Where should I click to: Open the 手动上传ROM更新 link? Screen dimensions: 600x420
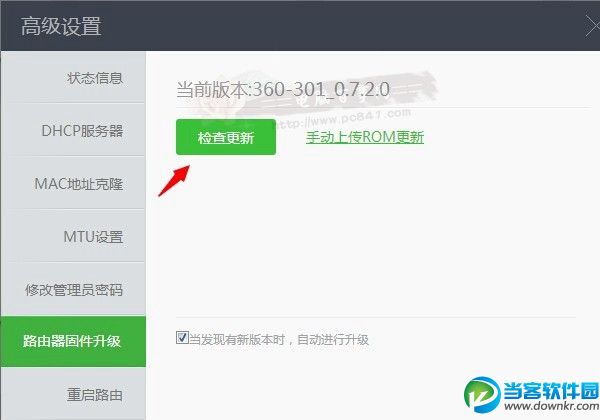point(365,137)
